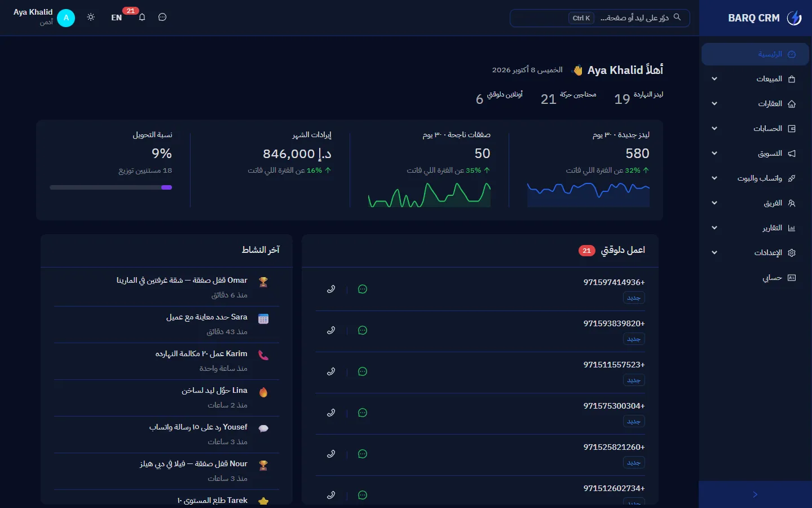Collapse the sidebar with the bottom arrow

click(755, 494)
